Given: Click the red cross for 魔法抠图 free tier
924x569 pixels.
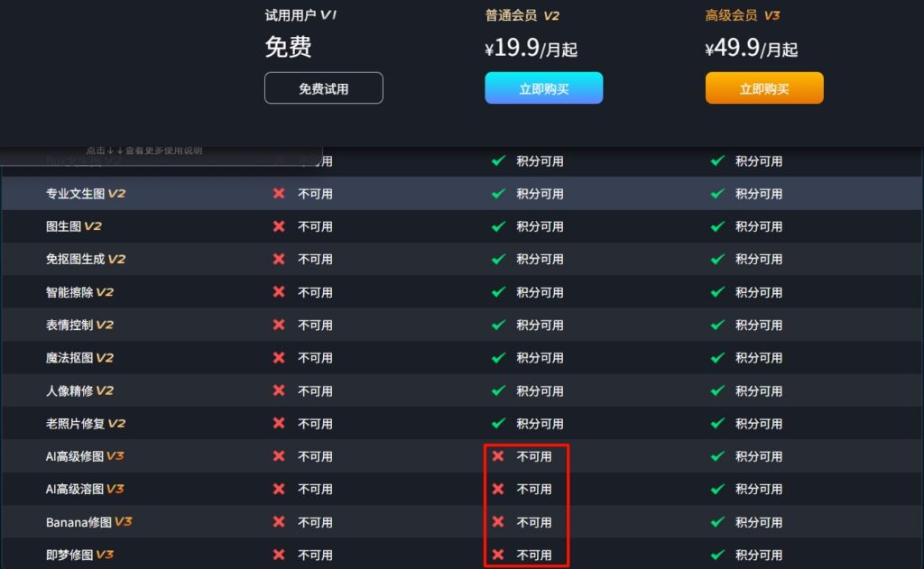Looking at the screenshot, I should pos(278,357).
